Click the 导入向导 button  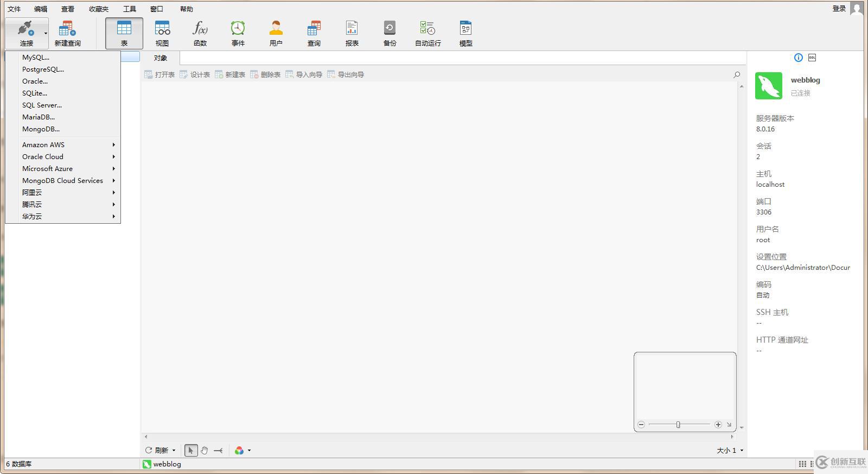pyautogui.click(x=304, y=74)
